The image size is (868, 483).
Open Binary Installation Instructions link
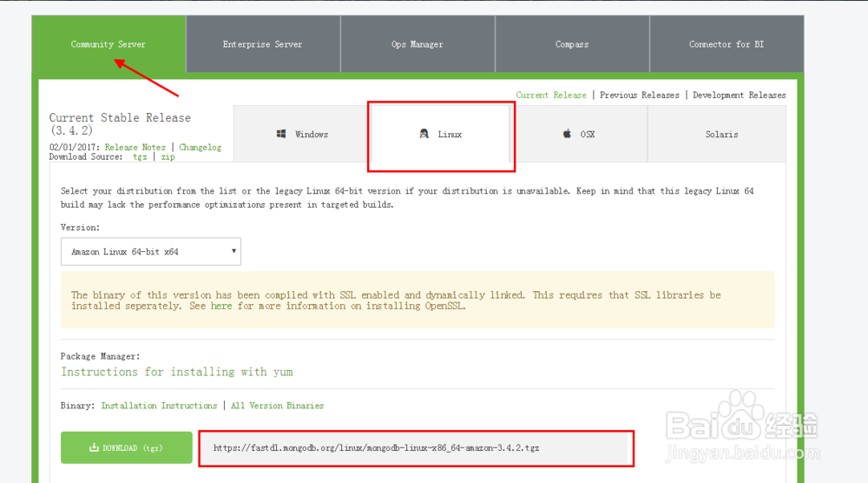[159, 406]
